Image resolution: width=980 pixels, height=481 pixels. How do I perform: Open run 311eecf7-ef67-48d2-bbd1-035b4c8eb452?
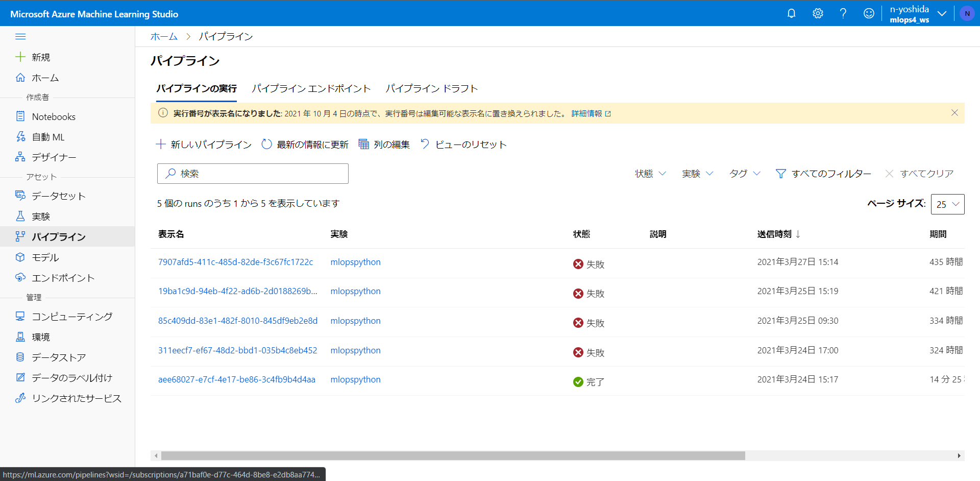(237, 350)
